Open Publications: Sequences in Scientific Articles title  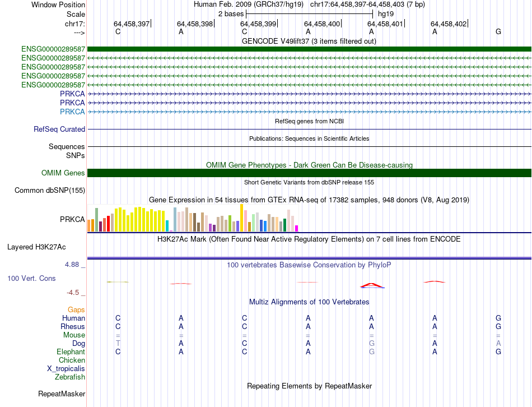pos(309,138)
